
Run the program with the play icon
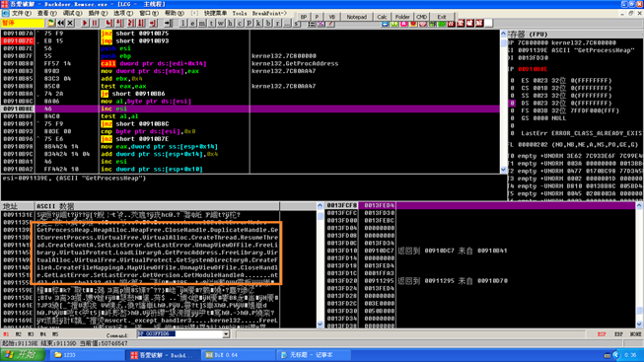point(85,23)
